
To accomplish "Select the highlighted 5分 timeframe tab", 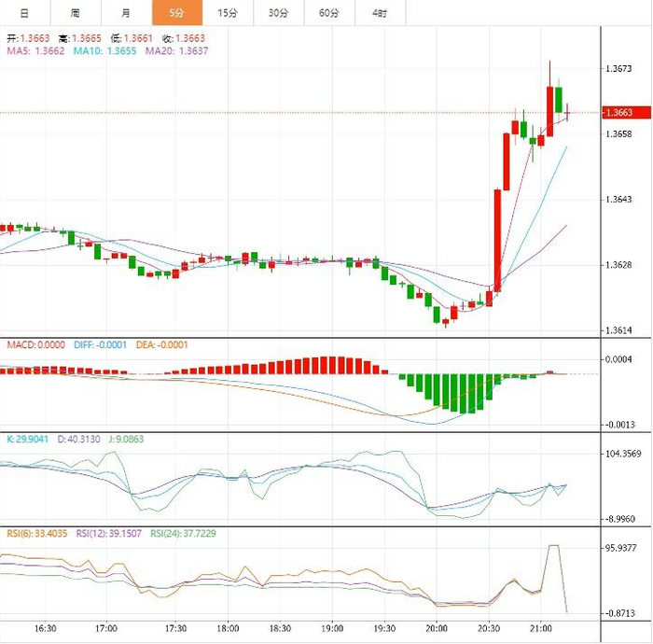I will (177, 13).
